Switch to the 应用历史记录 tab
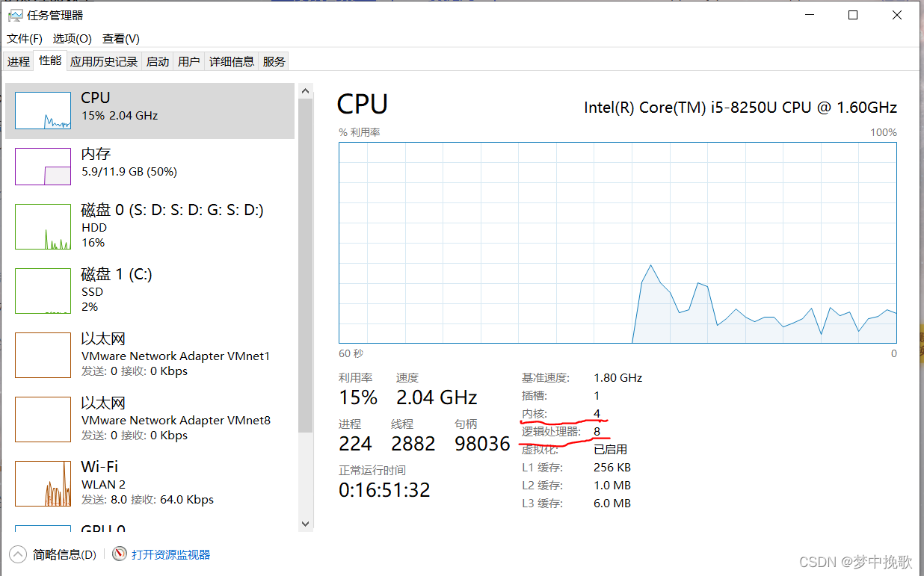Viewport: 924px width, 576px height. (104, 62)
